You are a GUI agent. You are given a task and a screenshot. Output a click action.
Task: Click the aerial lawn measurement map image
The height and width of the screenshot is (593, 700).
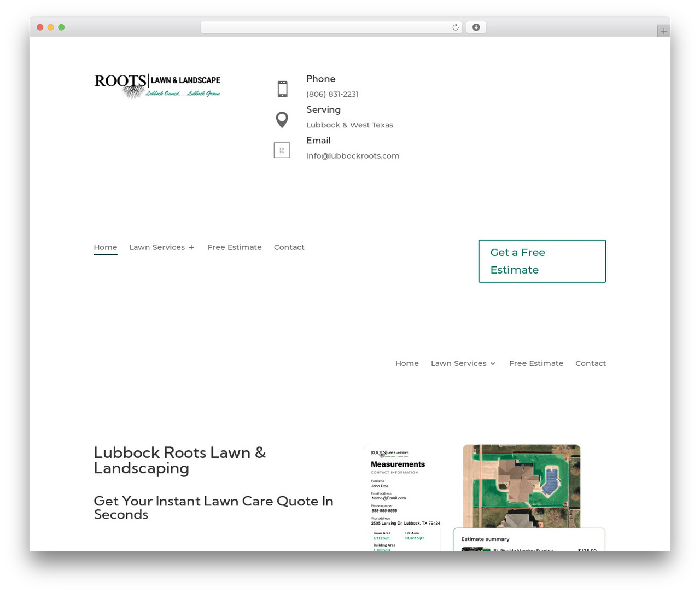coord(522,486)
